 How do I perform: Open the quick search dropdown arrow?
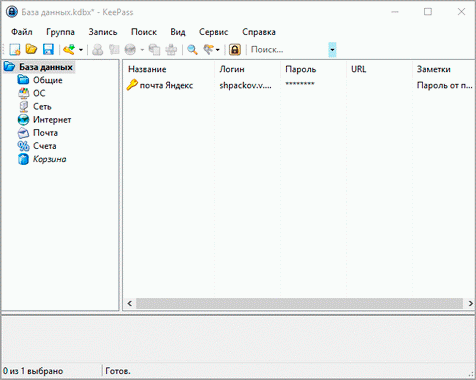[x=332, y=50]
